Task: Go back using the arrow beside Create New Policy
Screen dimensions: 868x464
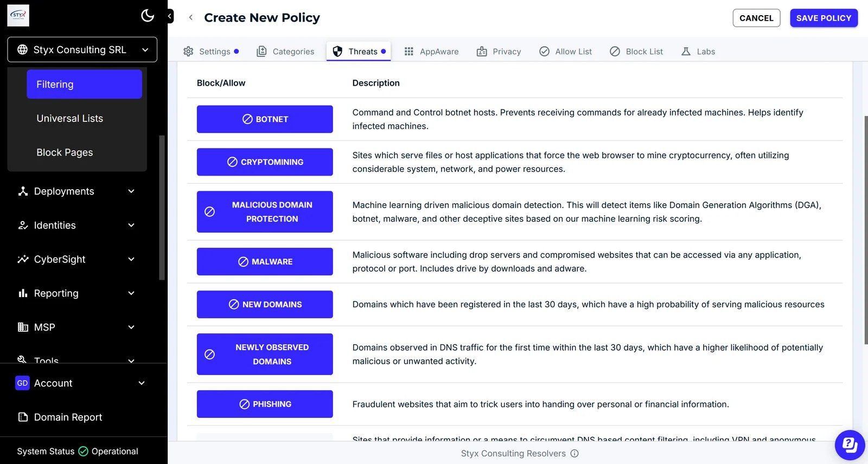Action: tap(190, 17)
